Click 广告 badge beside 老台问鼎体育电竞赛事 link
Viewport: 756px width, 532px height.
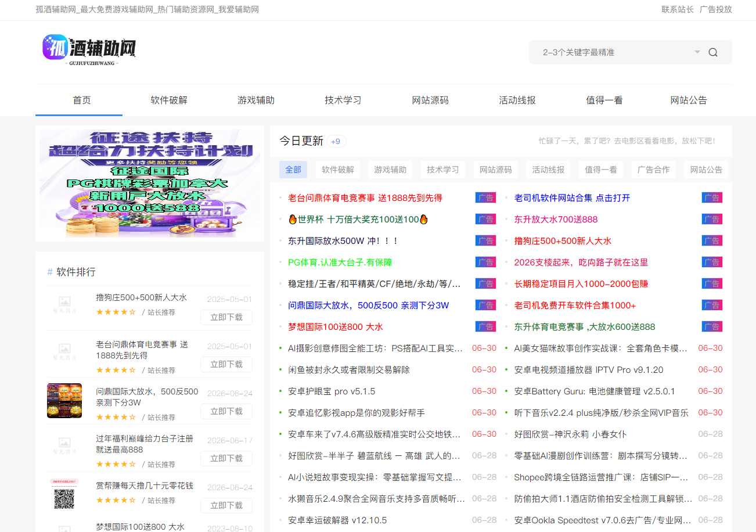pyautogui.click(x=485, y=197)
